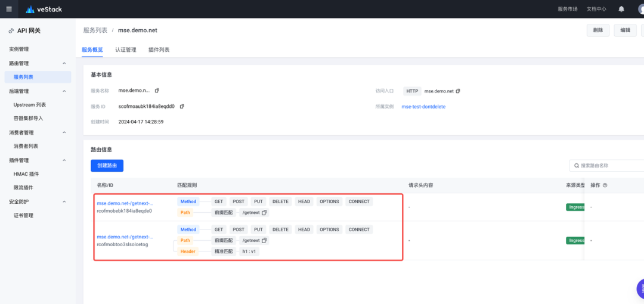Click the 搜索路由名称 search field
Viewport: 644px width, 304px height.
(606, 166)
